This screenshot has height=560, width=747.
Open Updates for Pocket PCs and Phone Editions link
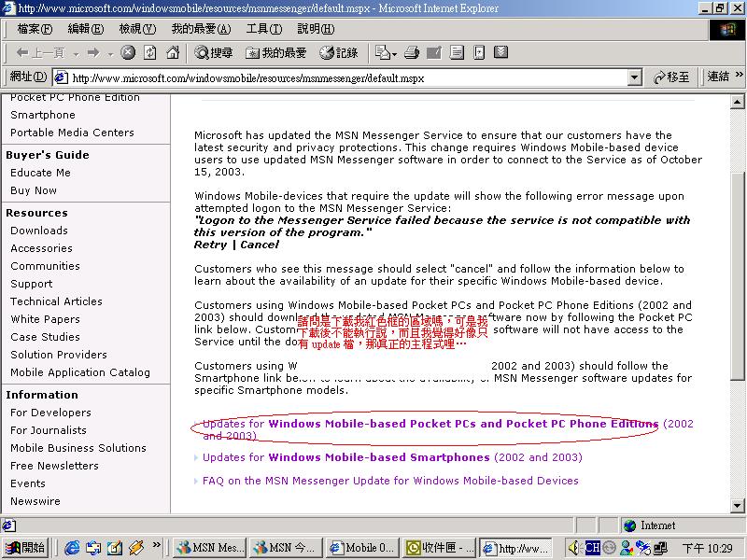coord(448,429)
